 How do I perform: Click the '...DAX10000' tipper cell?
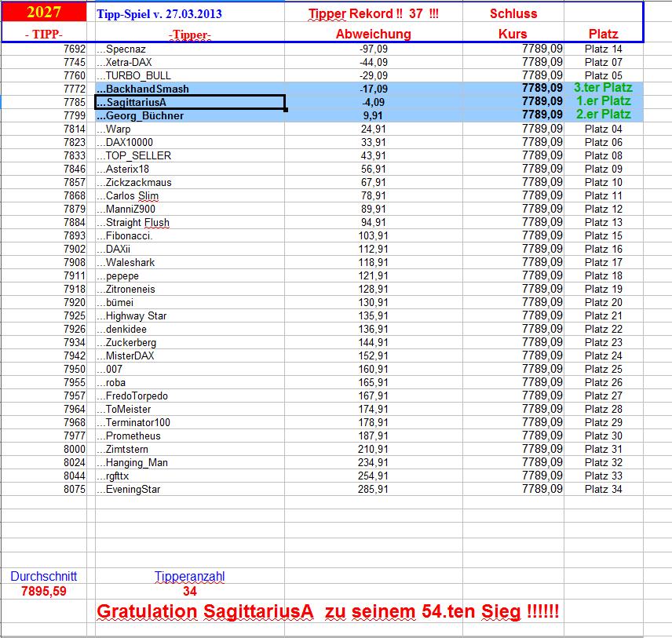[x=189, y=142]
